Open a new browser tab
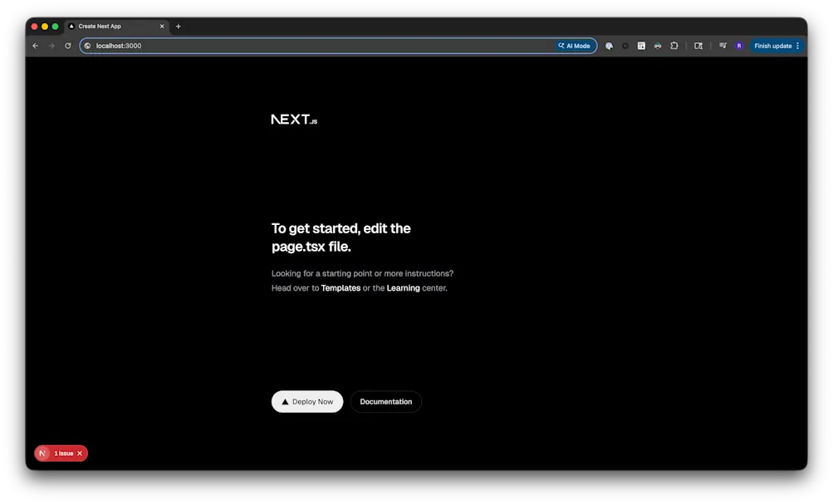Image resolution: width=833 pixels, height=504 pixels. click(179, 26)
